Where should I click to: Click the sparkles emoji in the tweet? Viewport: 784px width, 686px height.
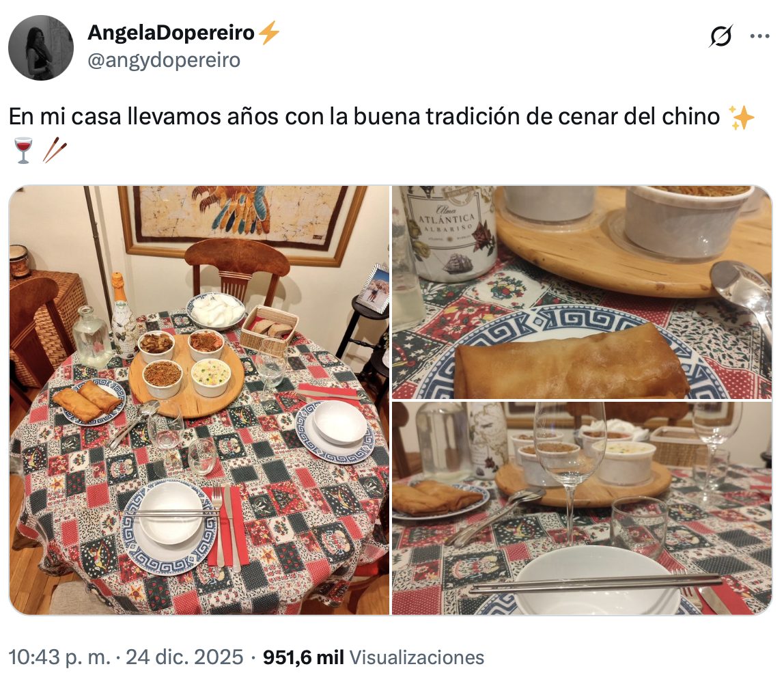pos(741,118)
